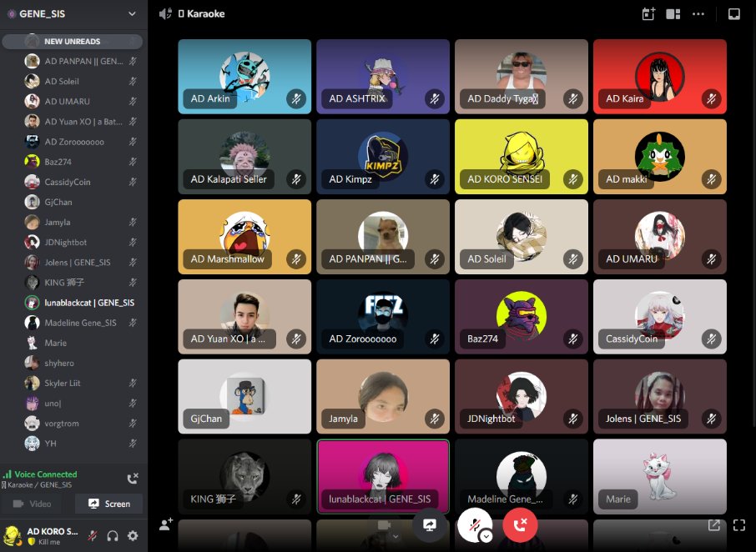Disconnect from voice in sidebar panel
The width and height of the screenshot is (756, 552).
(x=132, y=479)
